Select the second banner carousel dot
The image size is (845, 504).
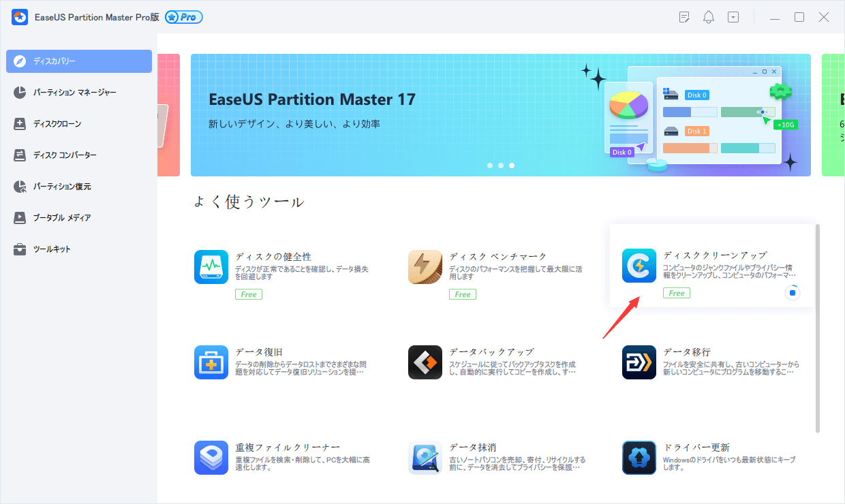click(x=501, y=166)
